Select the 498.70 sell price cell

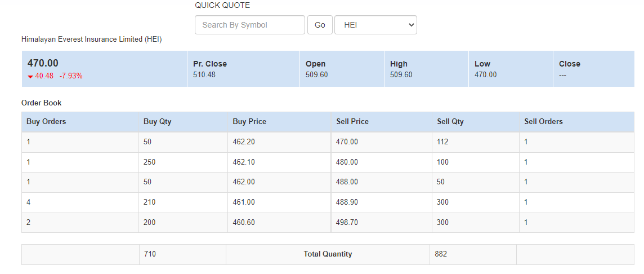pos(347,223)
